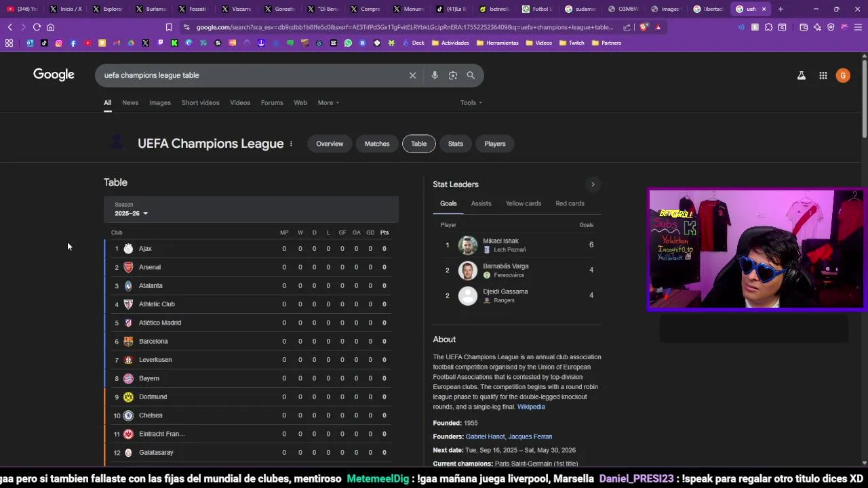The image size is (868, 488).
Task: Go to Google logo homepage
Action: [x=54, y=75]
